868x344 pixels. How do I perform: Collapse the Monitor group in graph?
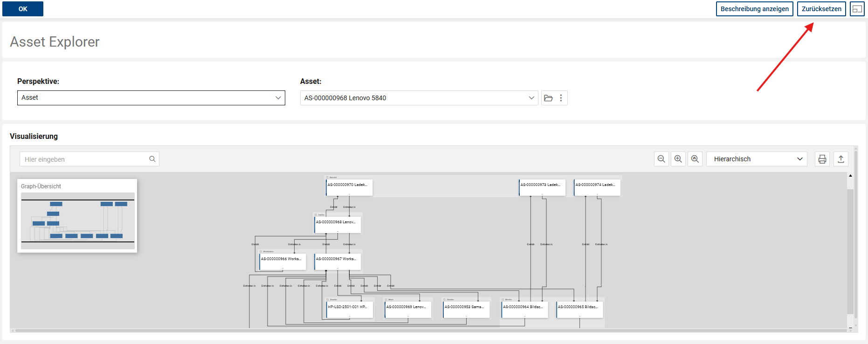click(503, 299)
